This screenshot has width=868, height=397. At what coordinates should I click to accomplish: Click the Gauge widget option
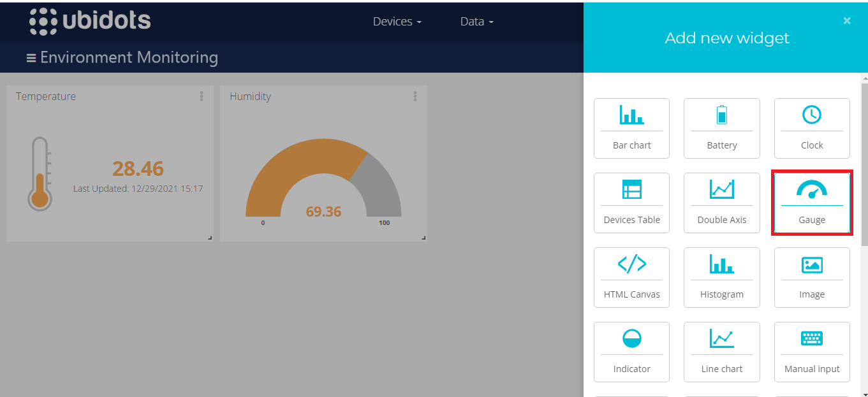pyautogui.click(x=812, y=203)
